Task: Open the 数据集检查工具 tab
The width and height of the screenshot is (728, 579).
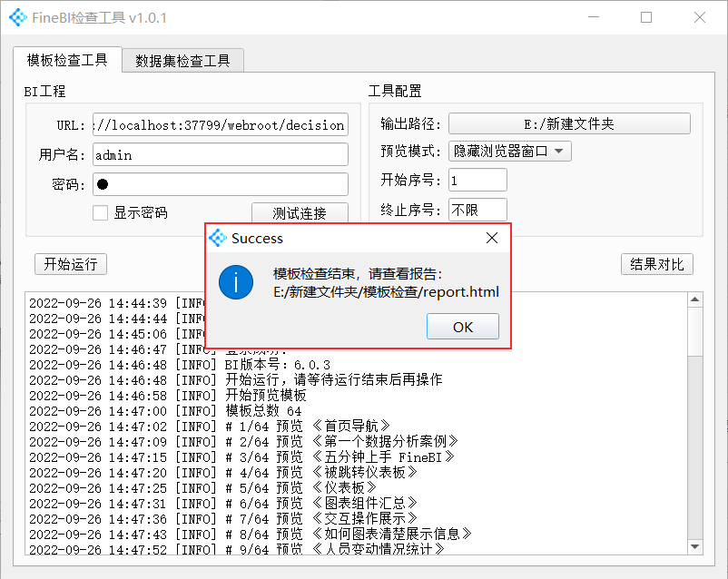Action: pos(183,61)
